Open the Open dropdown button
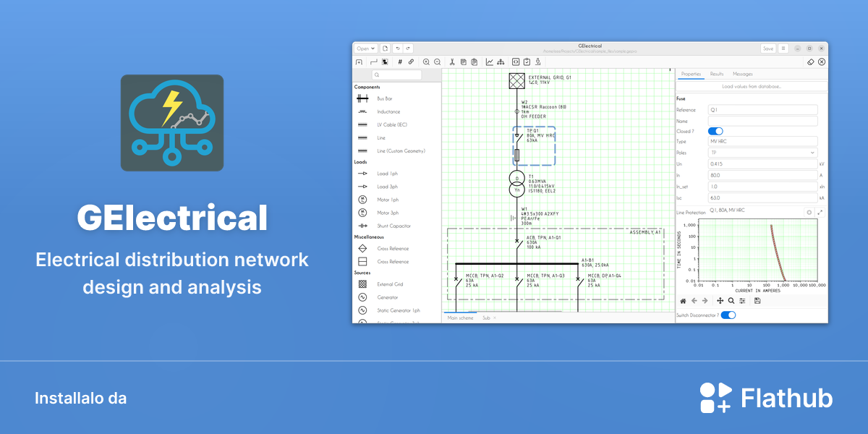Viewport: 868px width, 434px height. tap(366, 48)
